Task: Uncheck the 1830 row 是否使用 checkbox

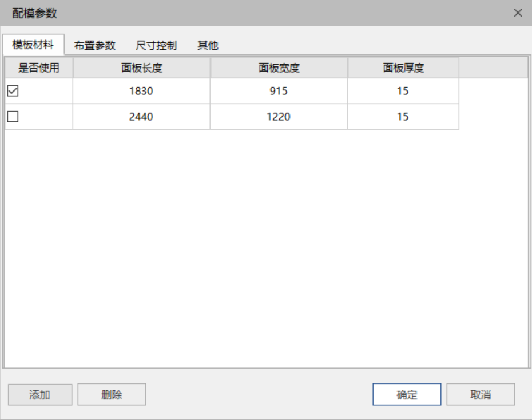Action: pos(13,91)
